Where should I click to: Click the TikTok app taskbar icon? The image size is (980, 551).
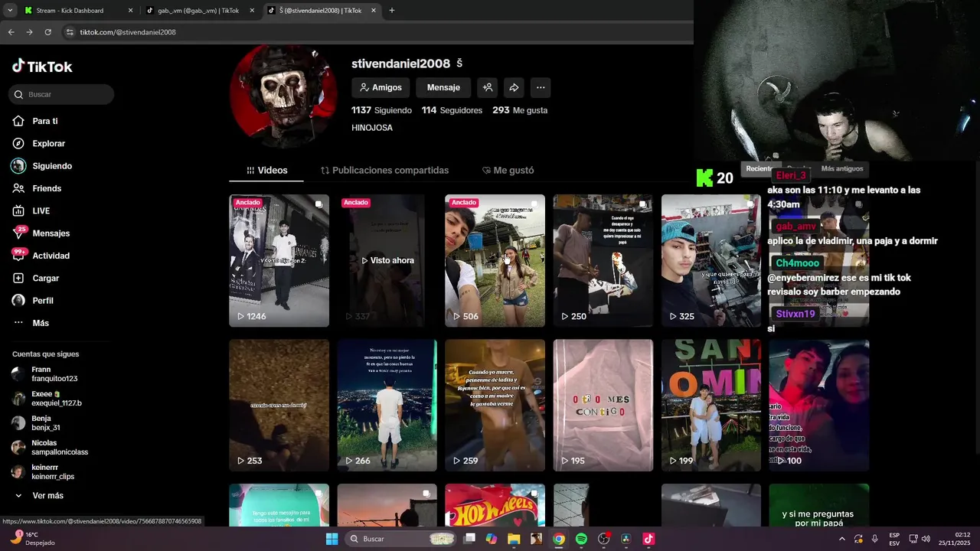648,539
